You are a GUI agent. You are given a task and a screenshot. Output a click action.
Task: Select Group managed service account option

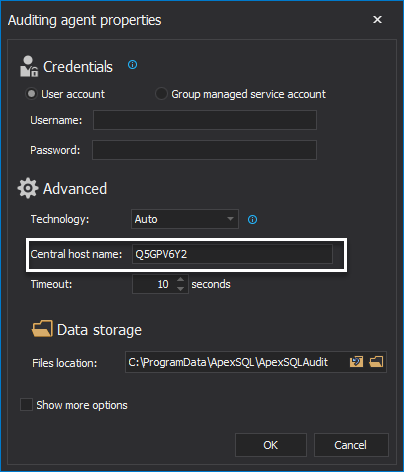click(161, 94)
